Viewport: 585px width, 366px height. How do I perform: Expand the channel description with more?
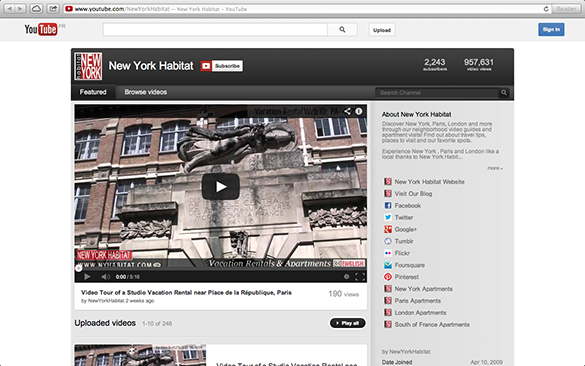495,168
